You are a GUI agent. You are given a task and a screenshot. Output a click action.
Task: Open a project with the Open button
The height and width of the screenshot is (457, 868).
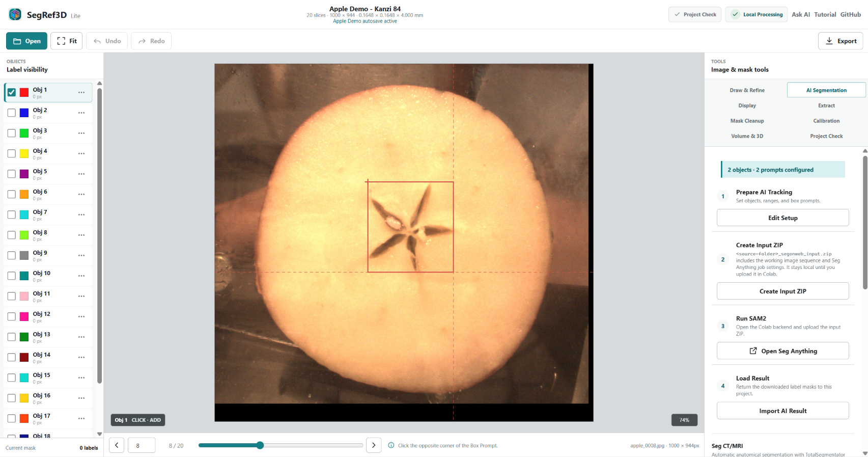26,41
